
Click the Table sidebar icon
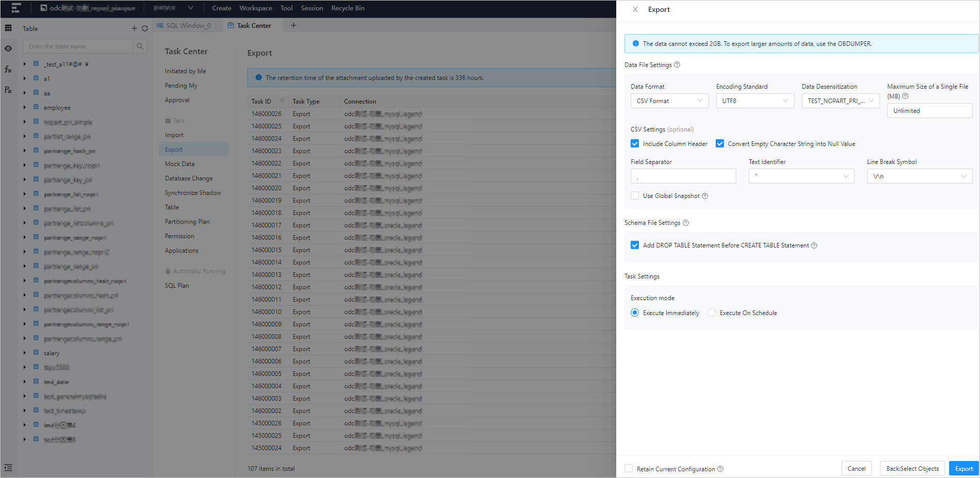pos(8,28)
